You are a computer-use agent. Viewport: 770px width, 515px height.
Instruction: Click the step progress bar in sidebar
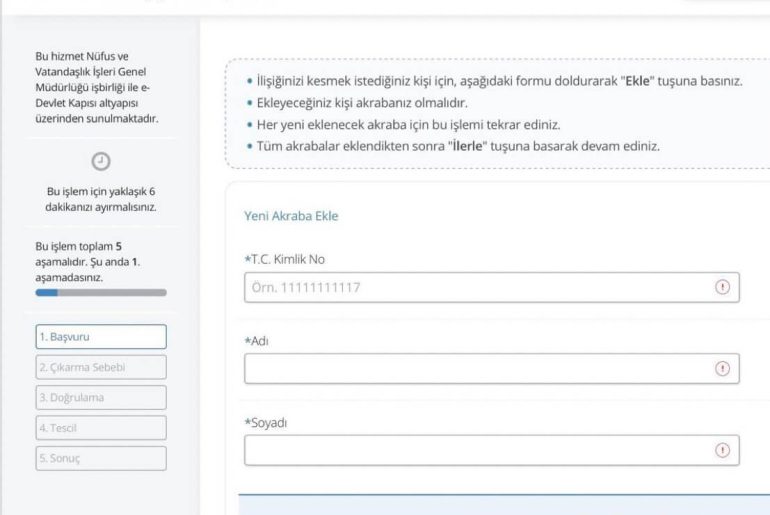(100, 293)
